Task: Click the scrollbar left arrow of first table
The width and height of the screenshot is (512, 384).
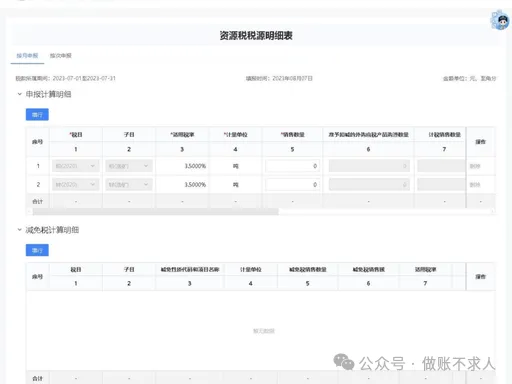Action: 29,211
